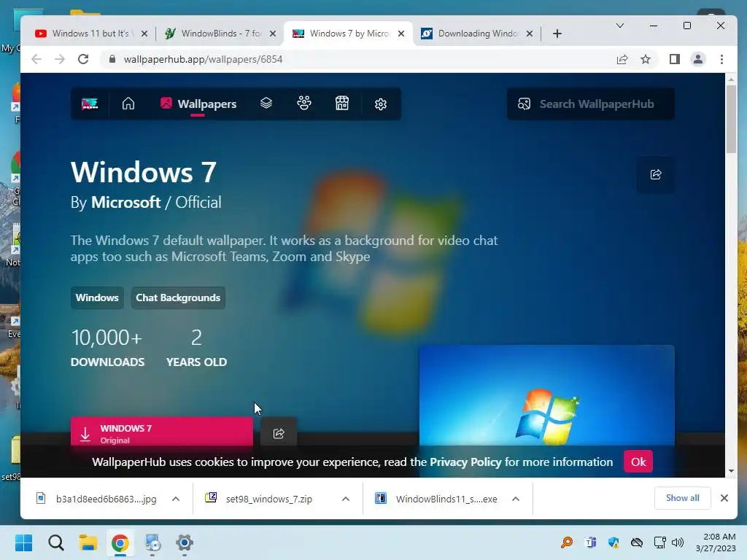Screen dimensions: 747x560
Task: Open the clock showing 2:08 AM
Action: click(716, 542)
